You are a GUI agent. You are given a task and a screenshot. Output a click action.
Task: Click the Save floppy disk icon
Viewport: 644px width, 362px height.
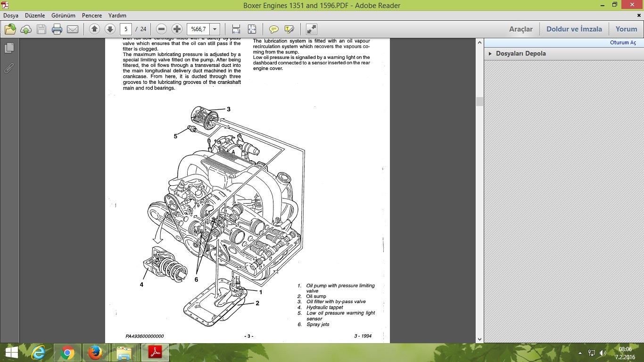pos(41,29)
